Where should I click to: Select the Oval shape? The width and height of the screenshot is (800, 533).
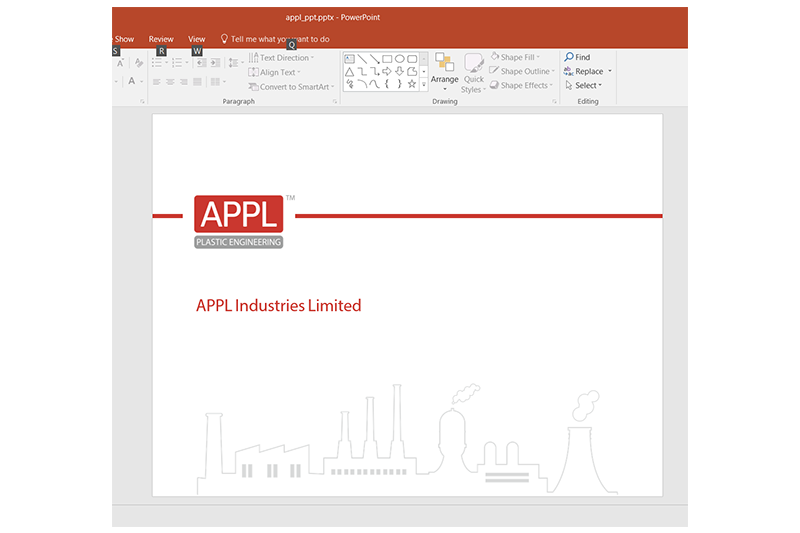(x=399, y=59)
